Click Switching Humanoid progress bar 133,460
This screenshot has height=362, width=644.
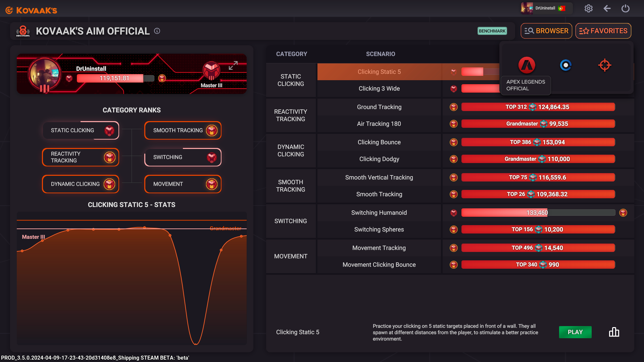point(538,213)
